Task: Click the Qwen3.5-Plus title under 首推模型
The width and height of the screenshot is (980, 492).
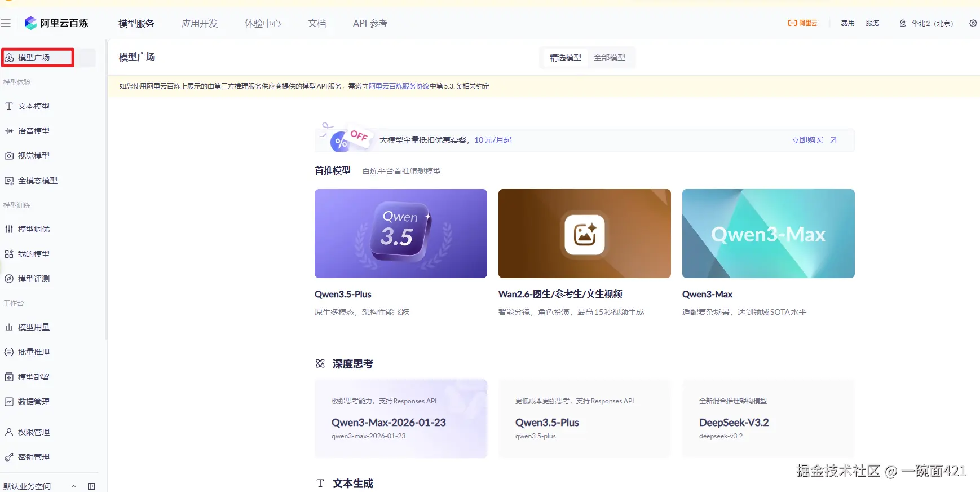Action: coord(343,295)
